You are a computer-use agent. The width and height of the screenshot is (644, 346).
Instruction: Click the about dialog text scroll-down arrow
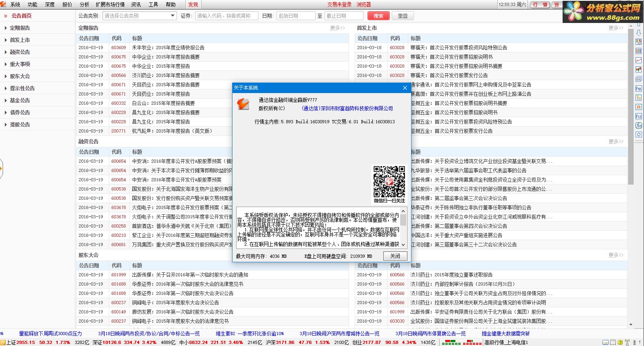[x=403, y=244]
